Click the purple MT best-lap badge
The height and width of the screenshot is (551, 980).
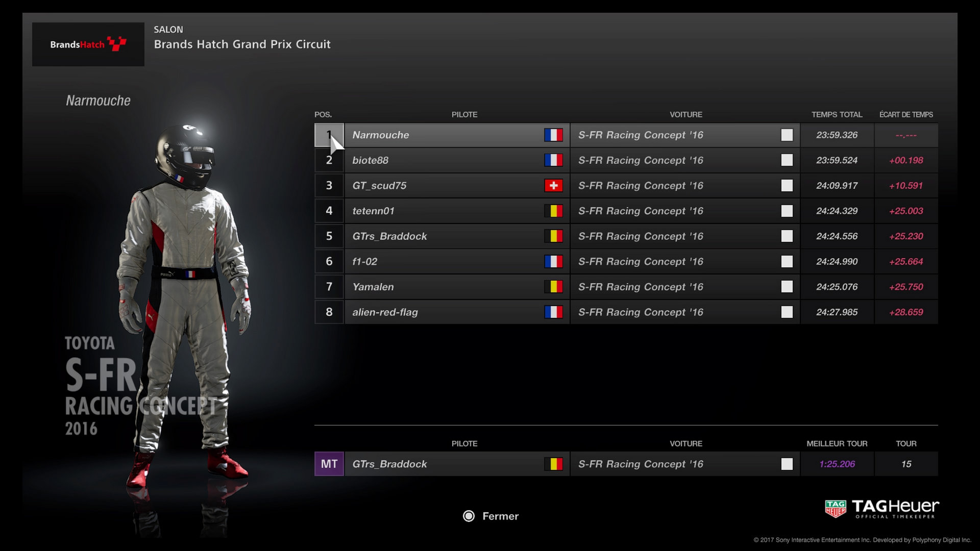click(329, 464)
